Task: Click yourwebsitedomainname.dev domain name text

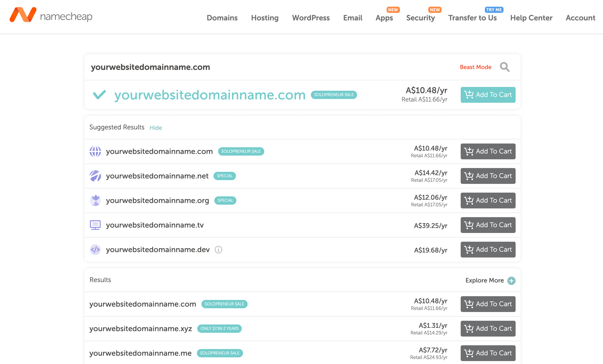Action: pyautogui.click(x=158, y=250)
